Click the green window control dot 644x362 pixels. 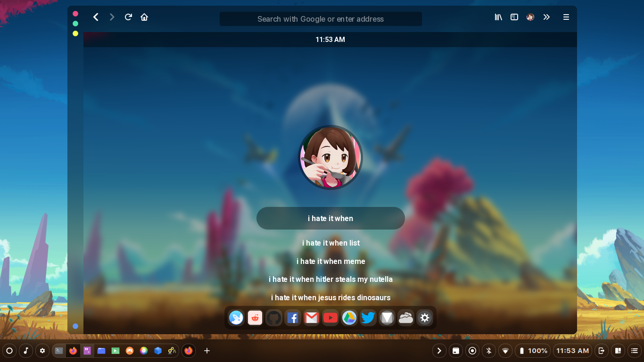tap(75, 24)
